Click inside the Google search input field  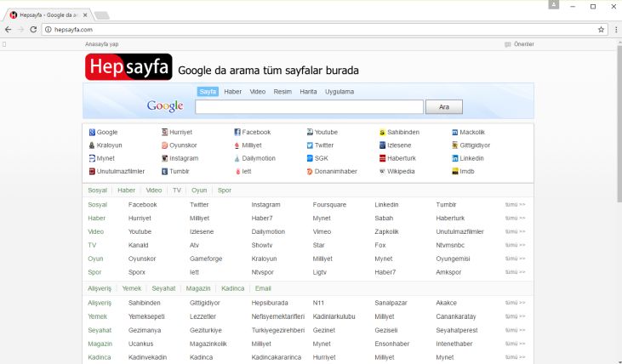pyautogui.click(x=309, y=107)
